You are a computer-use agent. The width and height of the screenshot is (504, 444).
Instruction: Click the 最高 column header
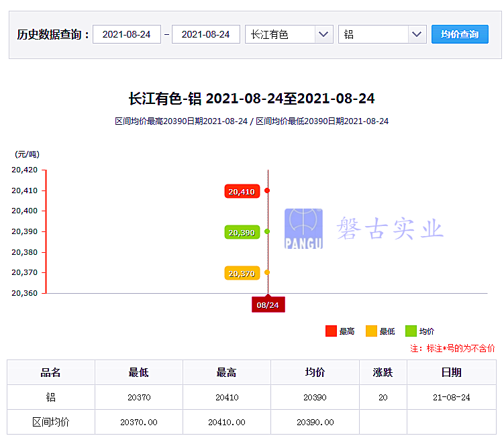[x=227, y=372]
